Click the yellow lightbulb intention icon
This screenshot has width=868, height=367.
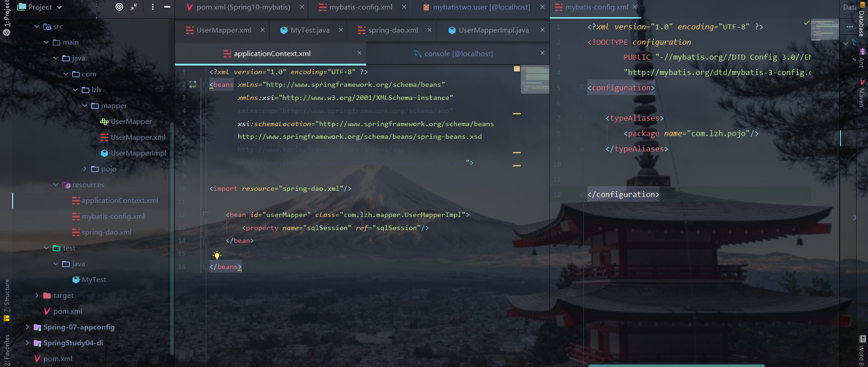tap(217, 255)
